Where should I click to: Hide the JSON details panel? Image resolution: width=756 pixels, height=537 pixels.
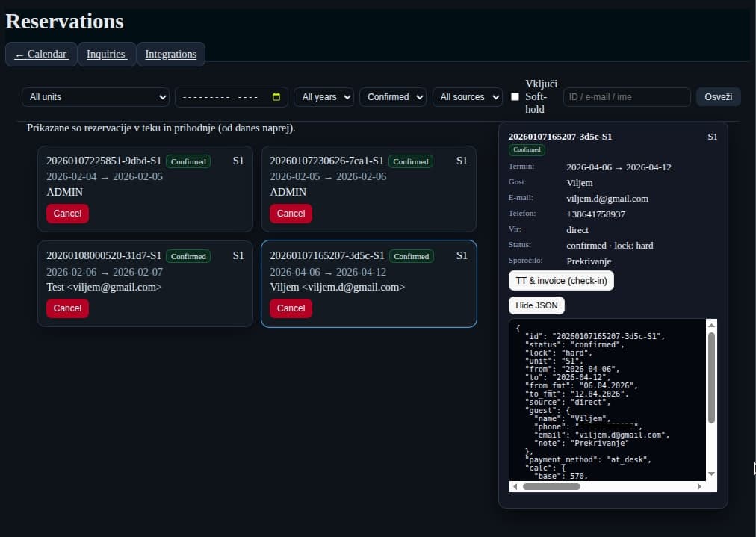point(536,305)
